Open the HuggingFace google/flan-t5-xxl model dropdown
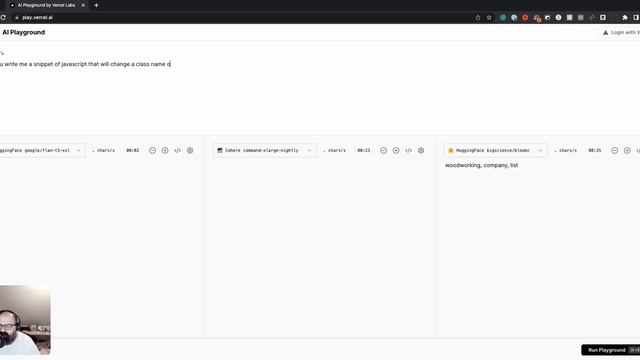 point(42,151)
